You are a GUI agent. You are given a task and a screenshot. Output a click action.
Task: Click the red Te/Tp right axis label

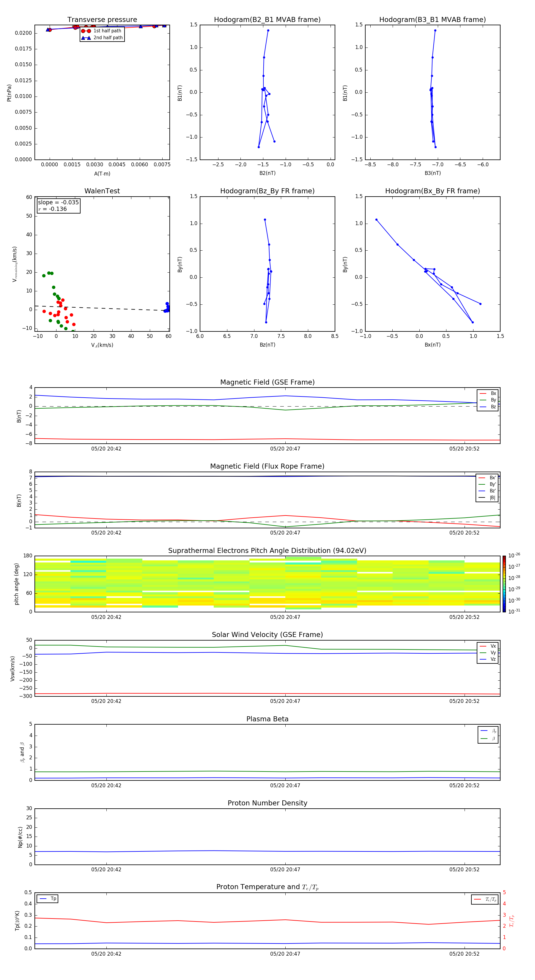[512, 921]
